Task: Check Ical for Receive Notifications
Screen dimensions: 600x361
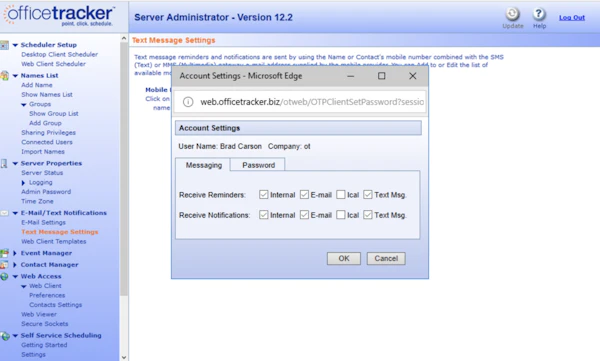Action: click(341, 215)
